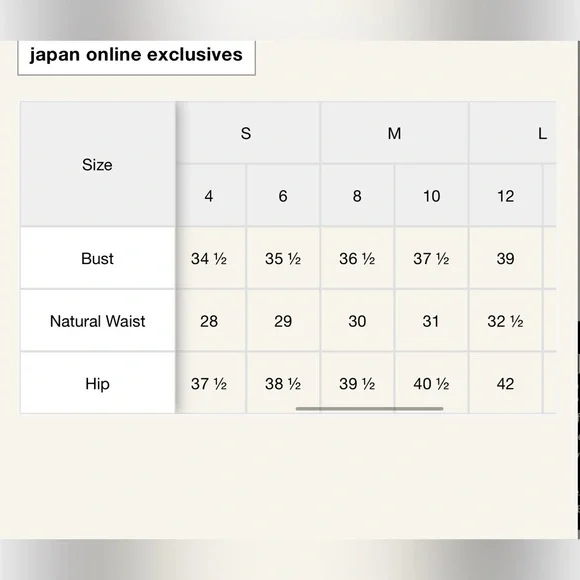The height and width of the screenshot is (580, 580).
Task: Click the horizontal scrollbar under the table
Action: [x=369, y=409]
